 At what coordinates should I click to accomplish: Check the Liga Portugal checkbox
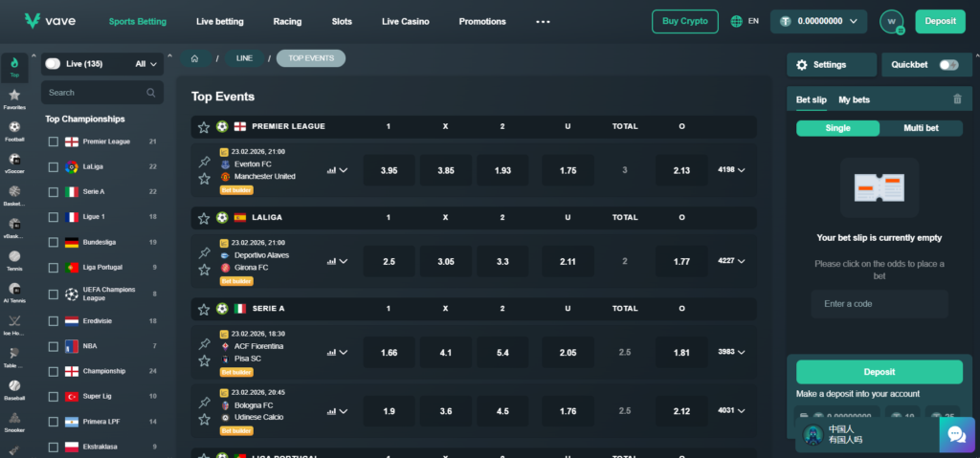point(54,268)
